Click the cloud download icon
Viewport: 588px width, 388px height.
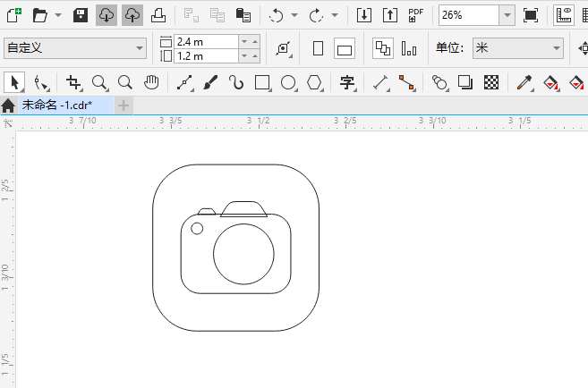tap(107, 15)
